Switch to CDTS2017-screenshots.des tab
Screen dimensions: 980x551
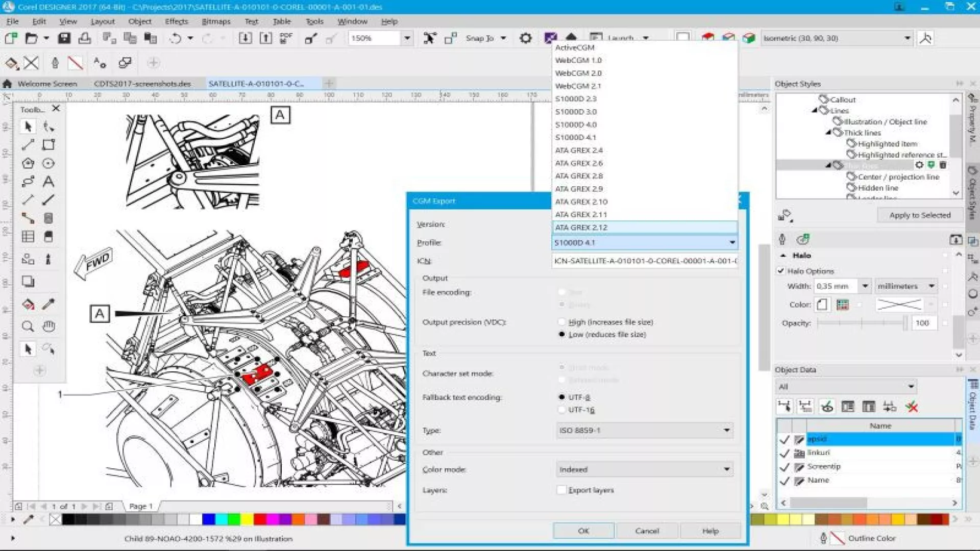(142, 84)
